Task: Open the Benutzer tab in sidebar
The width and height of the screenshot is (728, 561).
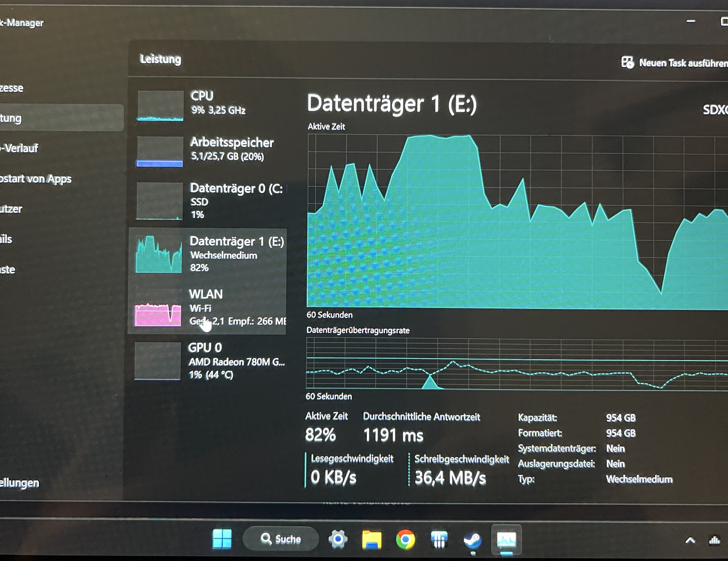Action: coord(12,209)
